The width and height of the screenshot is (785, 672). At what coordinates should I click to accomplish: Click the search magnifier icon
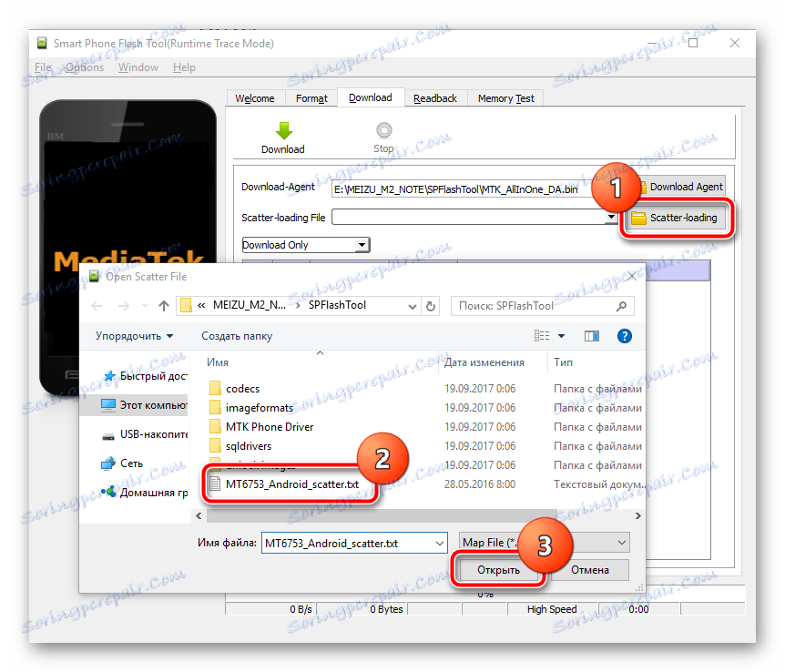click(621, 306)
